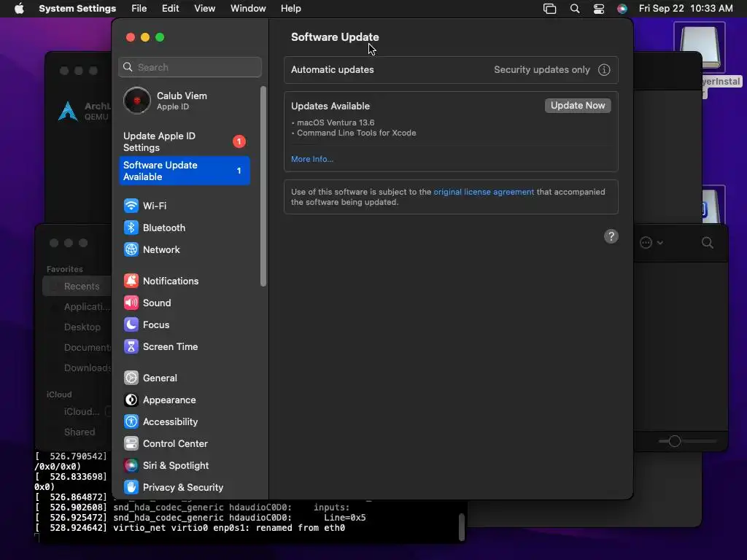Activate Siri in the menu bar
This screenshot has height=560, width=747.
coord(622,9)
